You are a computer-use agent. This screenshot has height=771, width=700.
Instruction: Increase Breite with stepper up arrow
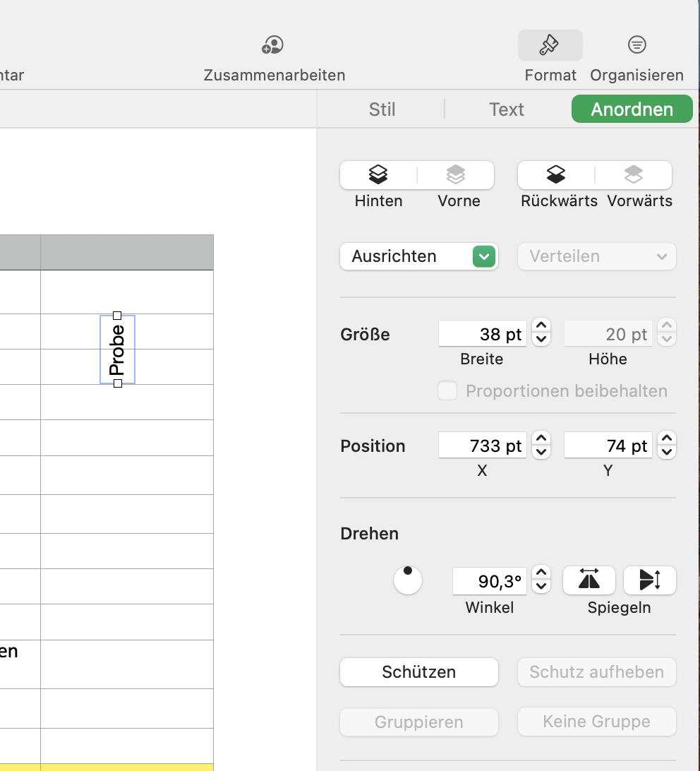pos(541,326)
